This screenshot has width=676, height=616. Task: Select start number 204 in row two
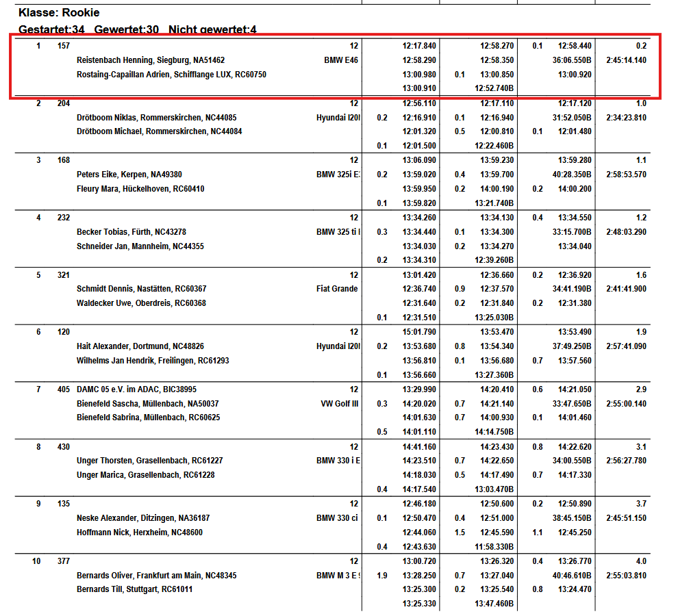(64, 103)
